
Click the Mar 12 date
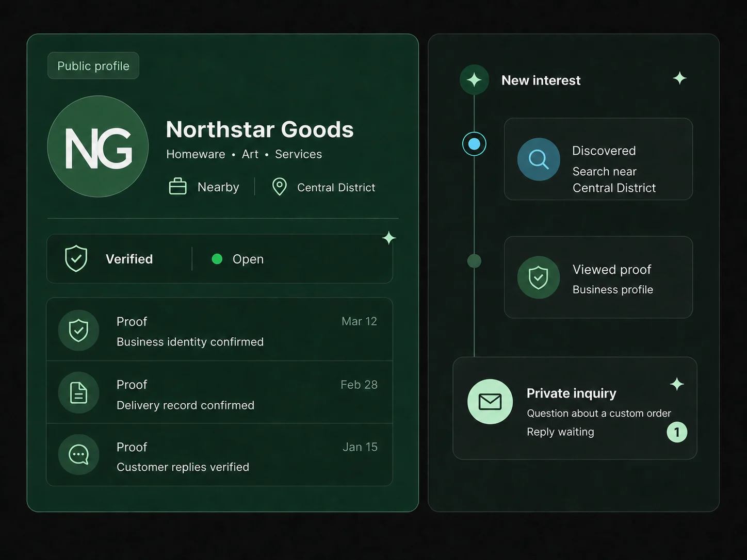[x=359, y=321]
